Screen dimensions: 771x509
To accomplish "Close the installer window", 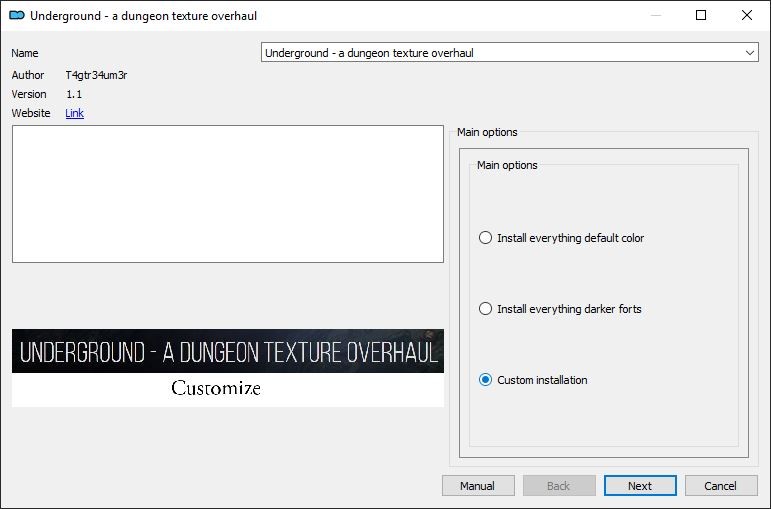I will pos(746,15).
